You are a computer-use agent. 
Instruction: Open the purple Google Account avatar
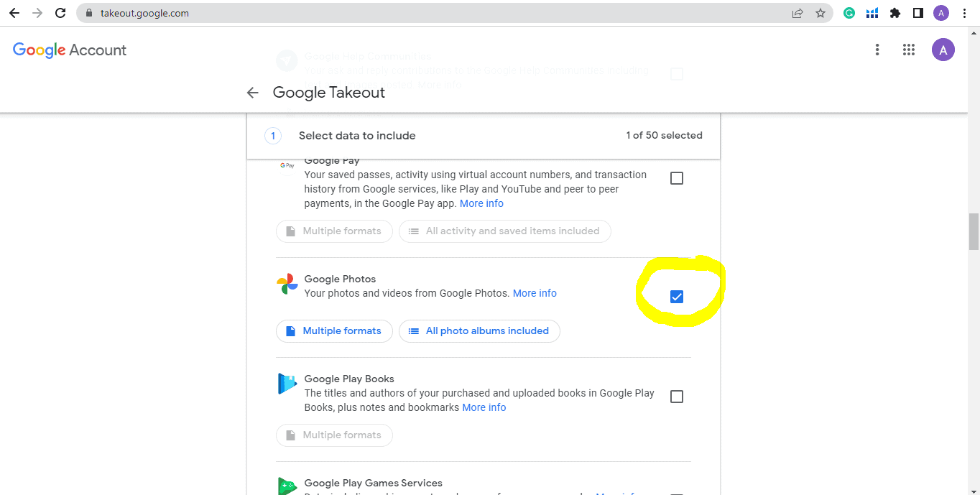[943, 50]
